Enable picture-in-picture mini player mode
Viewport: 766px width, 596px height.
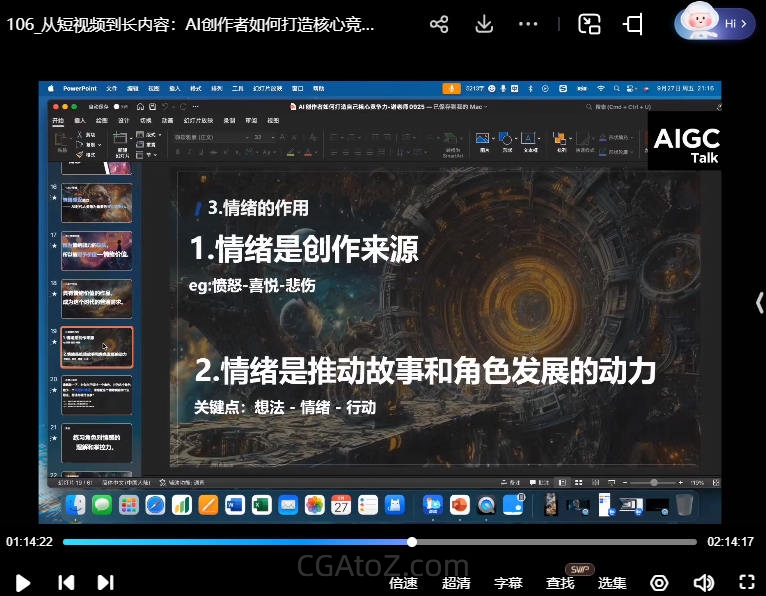(x=590, y=25)
